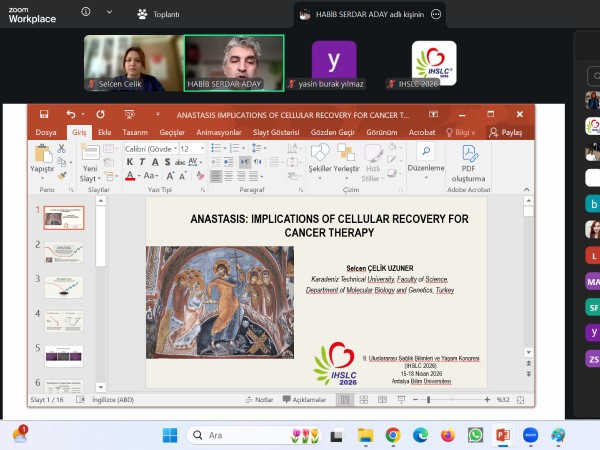
Task: Open WhatsApp from the Windows taskbar
Action: click(475, 435)
